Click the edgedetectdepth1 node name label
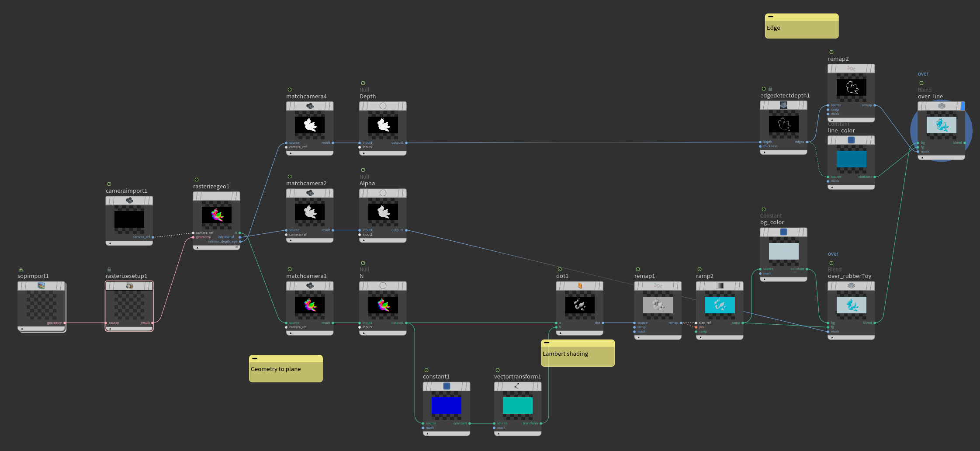Screen dimensions: 980x451 [785, 95]
